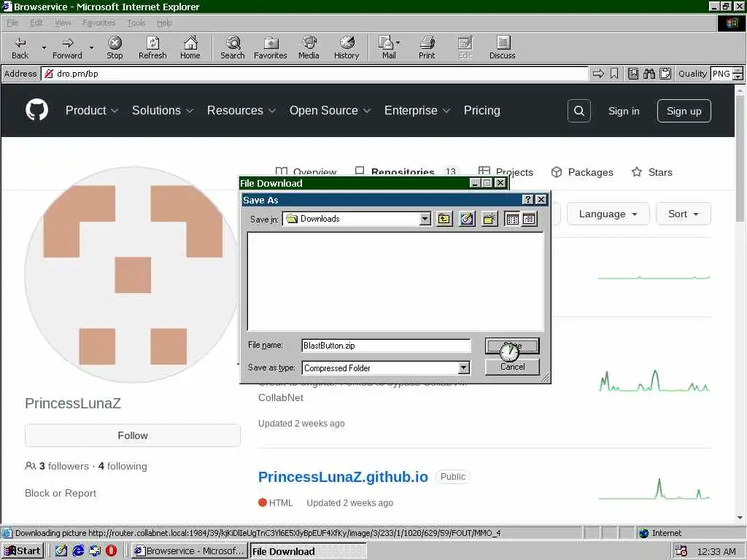Expand the Resources navigation menu
The image size is (747, 560).
click(241, 111)
